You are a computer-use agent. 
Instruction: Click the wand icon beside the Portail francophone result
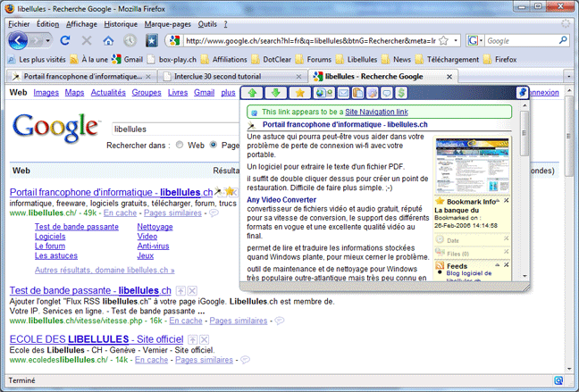(218, 191)
